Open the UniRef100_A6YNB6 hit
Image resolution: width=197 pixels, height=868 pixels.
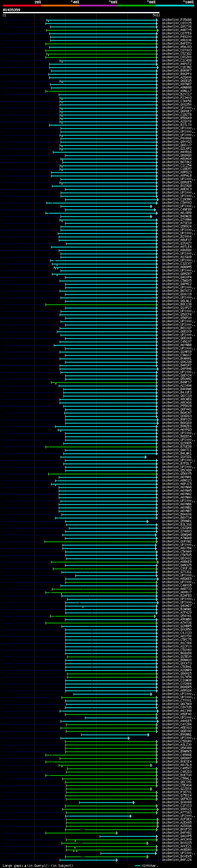tap(177, 504)
